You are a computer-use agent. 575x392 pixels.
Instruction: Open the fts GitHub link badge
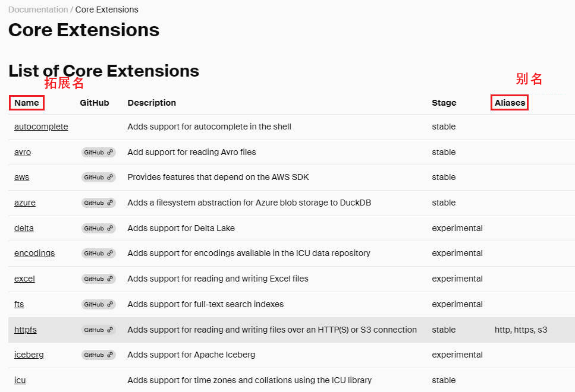[99, 305]
